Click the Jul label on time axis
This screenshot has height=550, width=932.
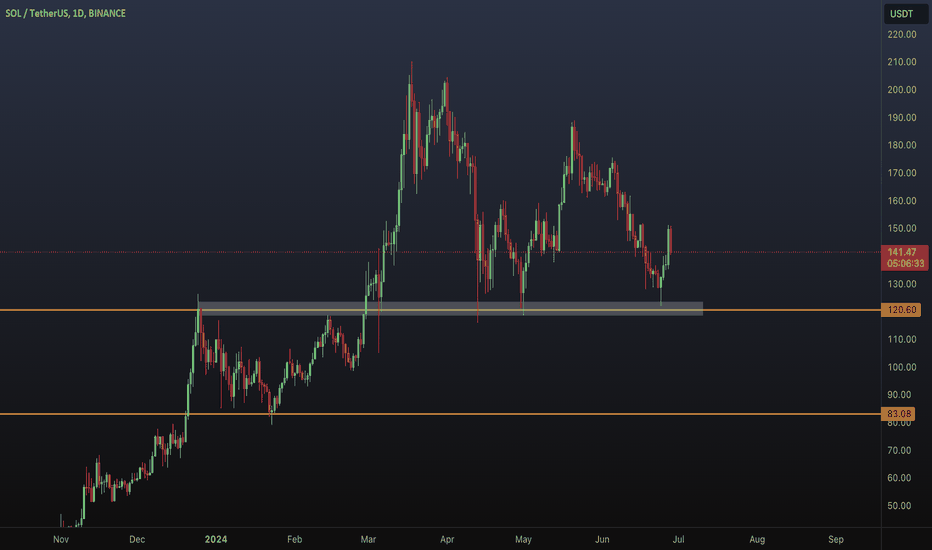coord(678,540)
